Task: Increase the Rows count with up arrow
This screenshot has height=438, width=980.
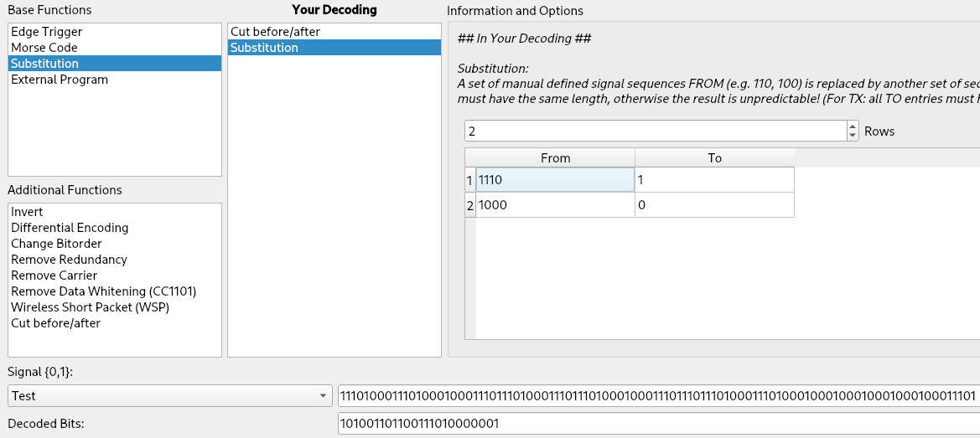Action: pyautogui.click(x=853, y=127)
